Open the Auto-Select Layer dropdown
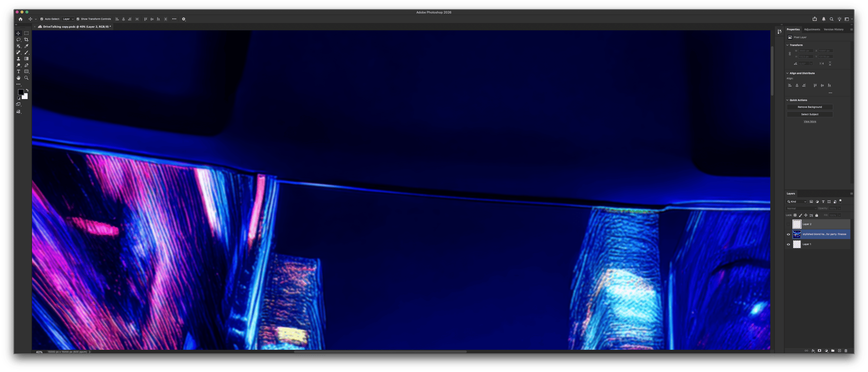The width and height of the screenshot is (868, 372). point(68,19)
